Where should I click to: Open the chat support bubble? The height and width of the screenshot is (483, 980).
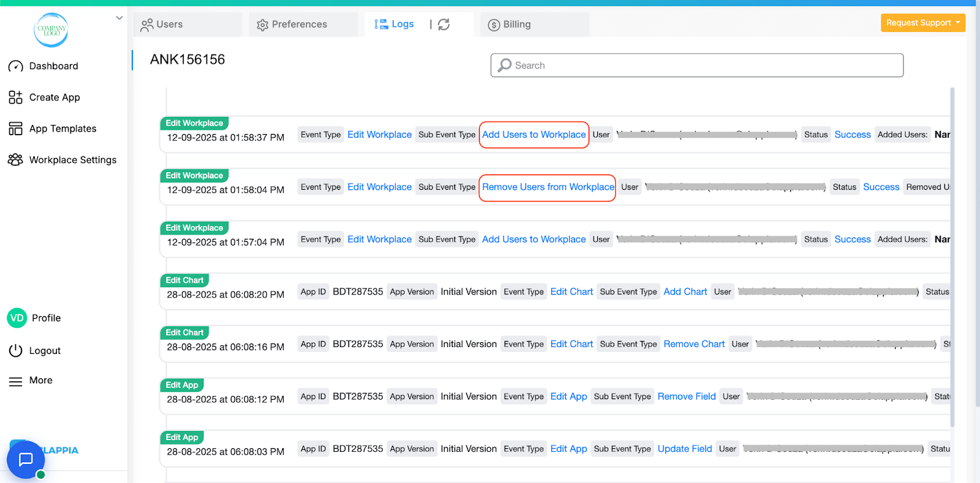tap(26, 460)
